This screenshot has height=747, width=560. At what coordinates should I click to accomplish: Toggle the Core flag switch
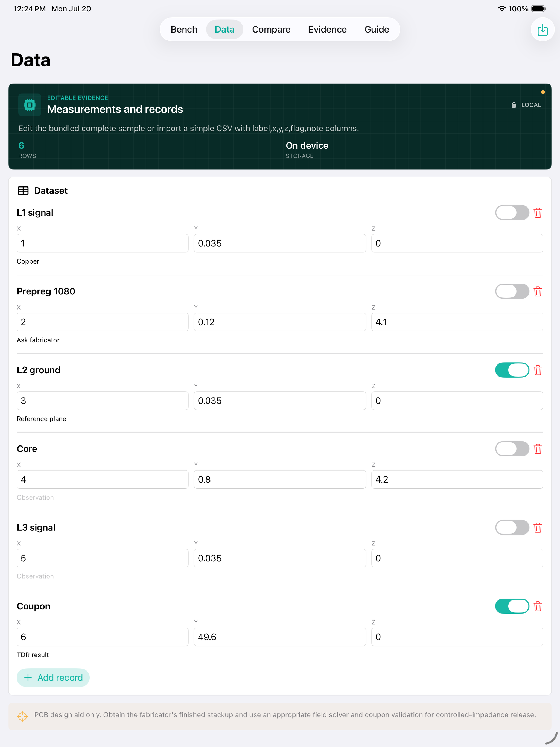(x=512, y=449)
